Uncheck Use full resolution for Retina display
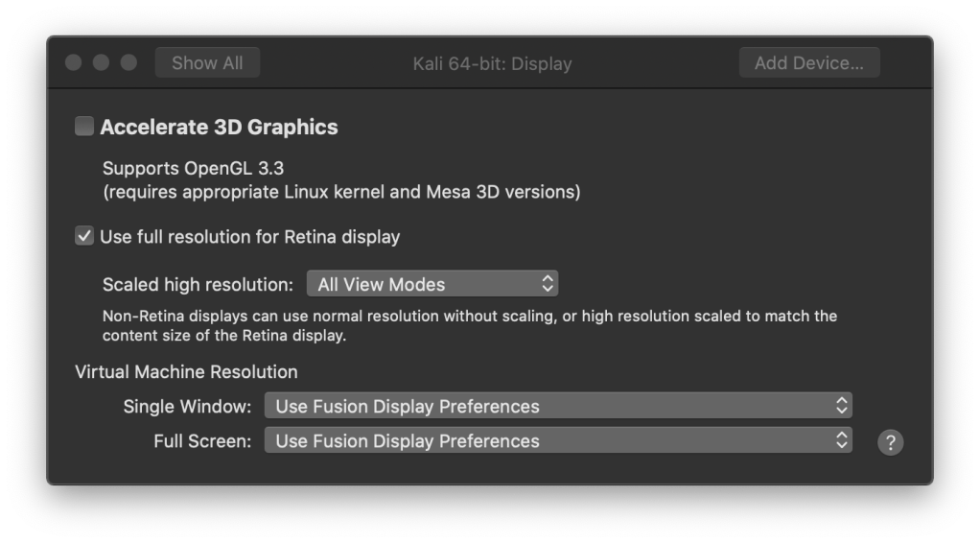This screenshot has width=980, height=543. 84,236
